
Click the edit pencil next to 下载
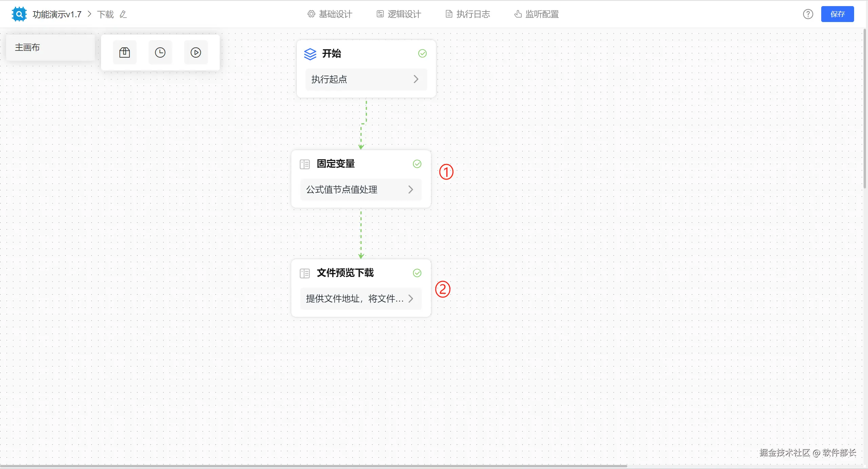123,14
